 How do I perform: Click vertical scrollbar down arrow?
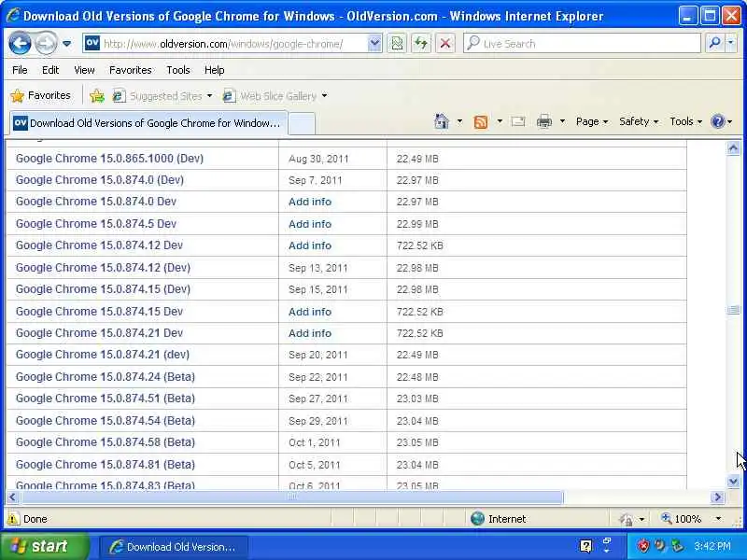pyautogui.click(x=733, y=482)
